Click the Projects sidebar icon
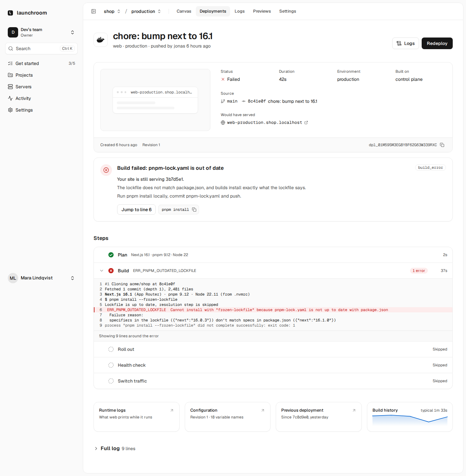 10,75
